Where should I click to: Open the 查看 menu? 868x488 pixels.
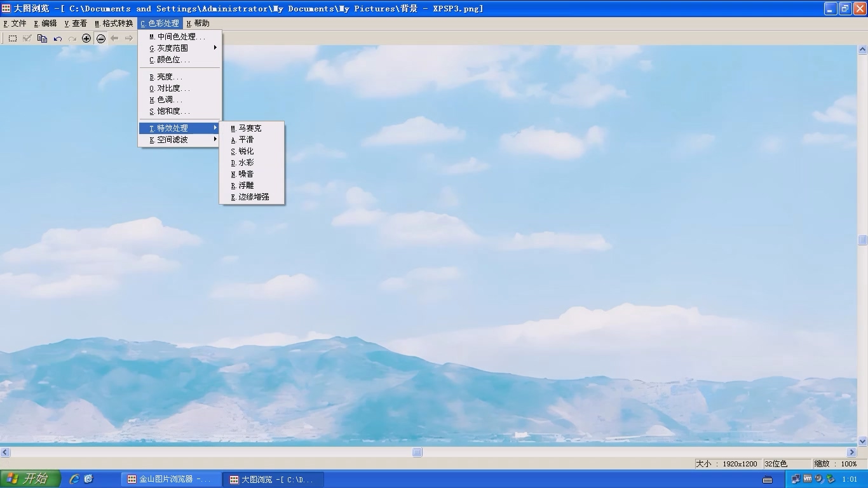[x=76, y=24]
